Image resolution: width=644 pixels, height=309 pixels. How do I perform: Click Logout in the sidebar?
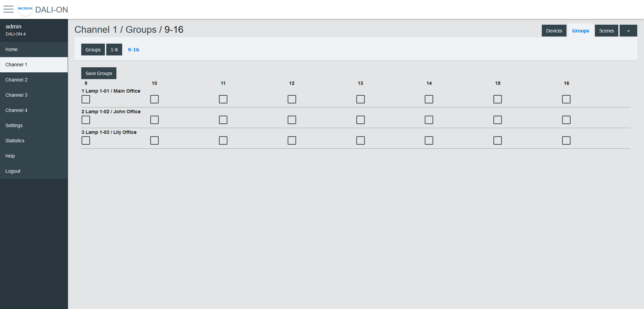13,171
